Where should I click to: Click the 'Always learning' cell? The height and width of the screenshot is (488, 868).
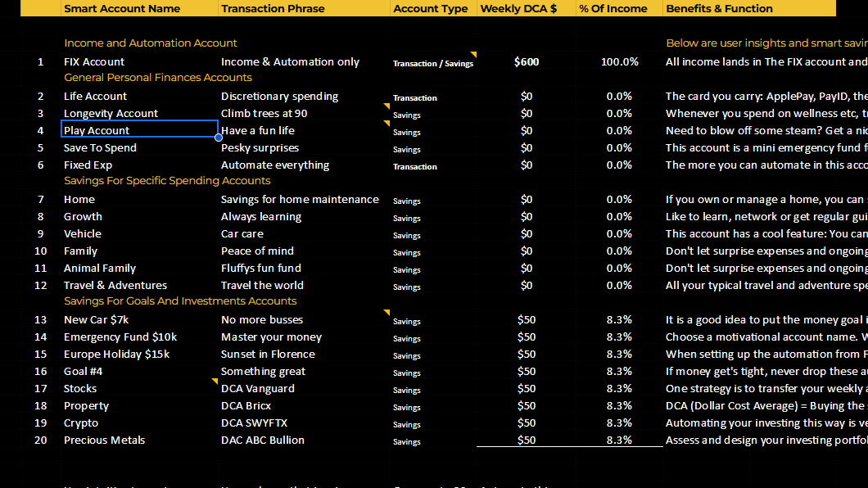(304, 216)
